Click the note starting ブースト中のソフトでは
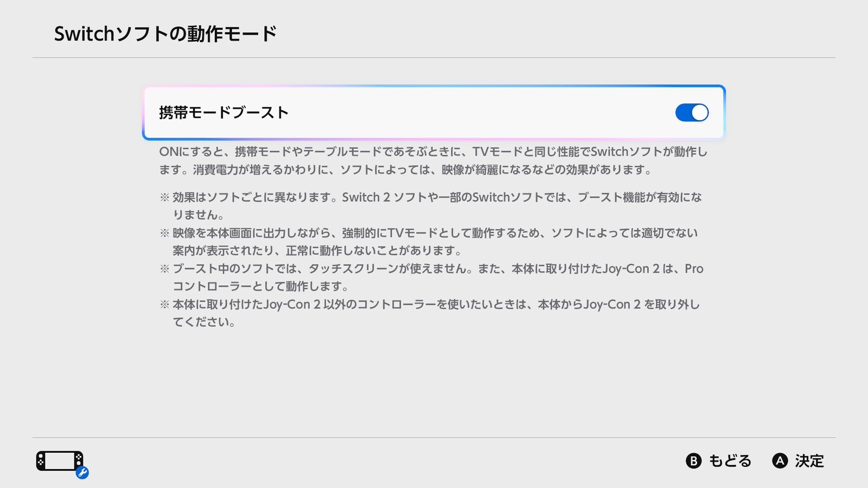 [431, 278]
